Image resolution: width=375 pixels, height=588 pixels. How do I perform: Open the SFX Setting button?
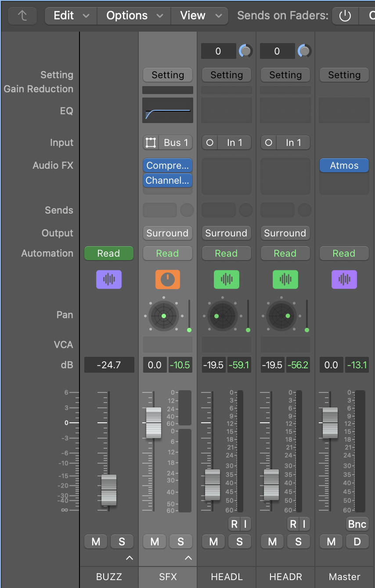tap(168, 75)
